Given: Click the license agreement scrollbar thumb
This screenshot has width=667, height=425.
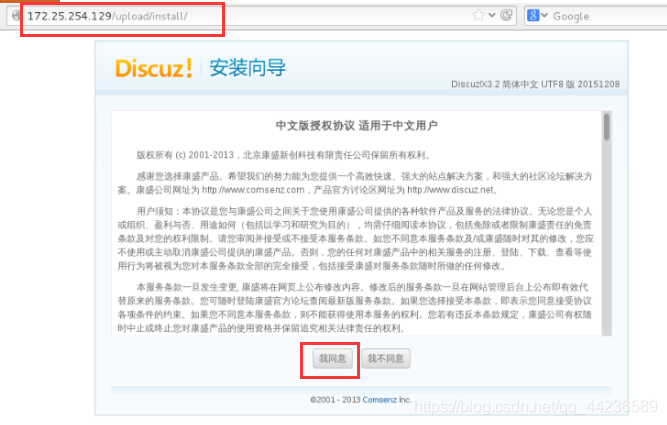Looking at the screenshot, I should [x=607, y=126].
